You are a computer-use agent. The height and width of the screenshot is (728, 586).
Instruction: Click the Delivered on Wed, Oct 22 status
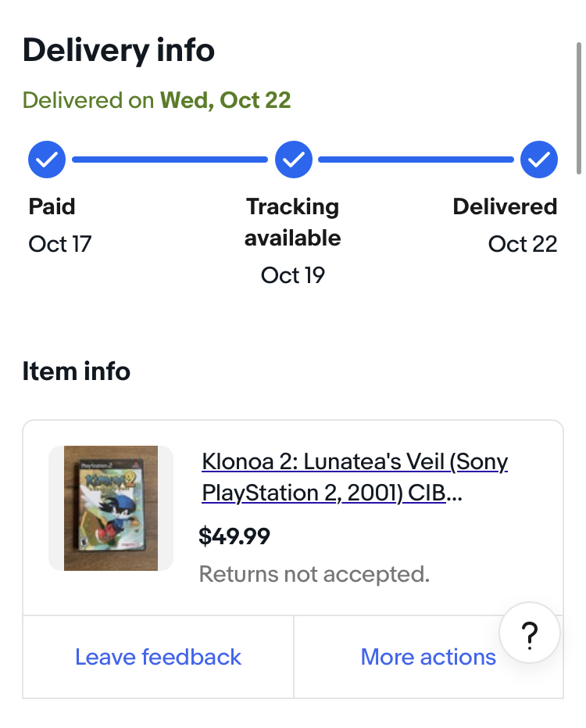pos(157,100)
